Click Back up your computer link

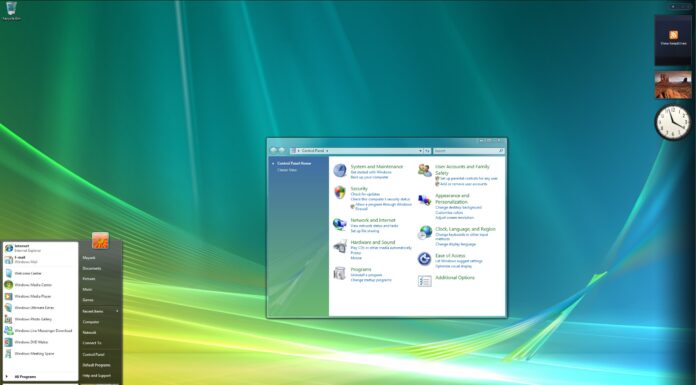pos(369,177)
